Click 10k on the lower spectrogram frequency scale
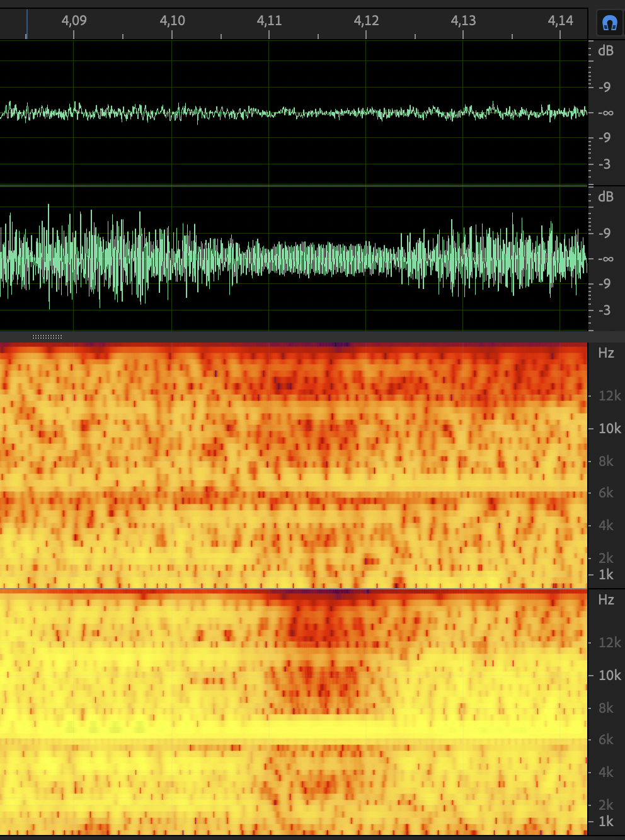The width and height of the screenshot is (625, 840). pos(609,676)
